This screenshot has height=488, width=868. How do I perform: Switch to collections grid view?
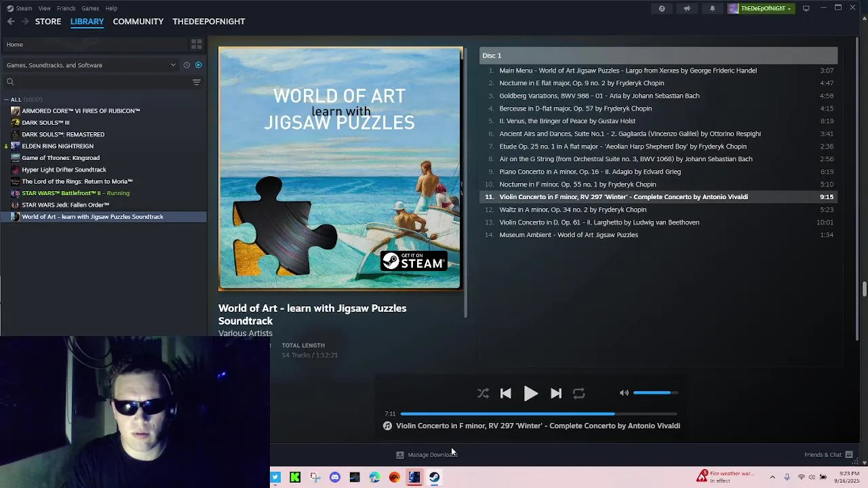click(197, 44)
